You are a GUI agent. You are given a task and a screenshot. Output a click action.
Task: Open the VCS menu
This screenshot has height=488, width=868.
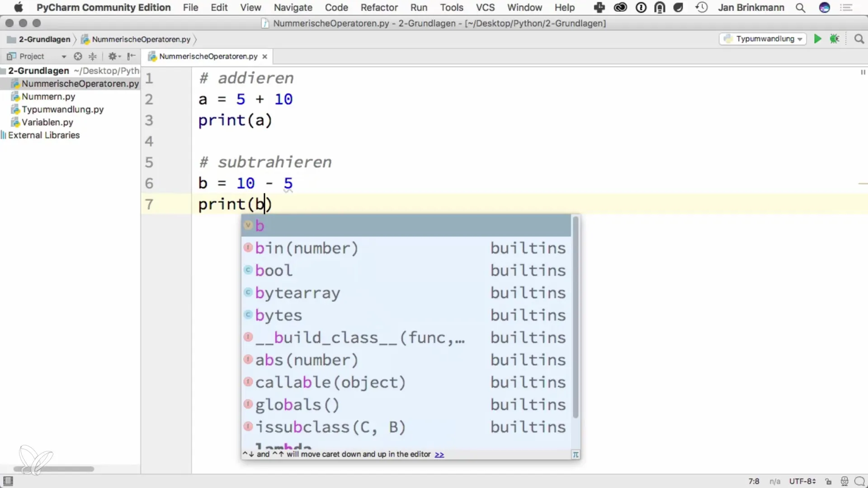click(x=485, y=7)
